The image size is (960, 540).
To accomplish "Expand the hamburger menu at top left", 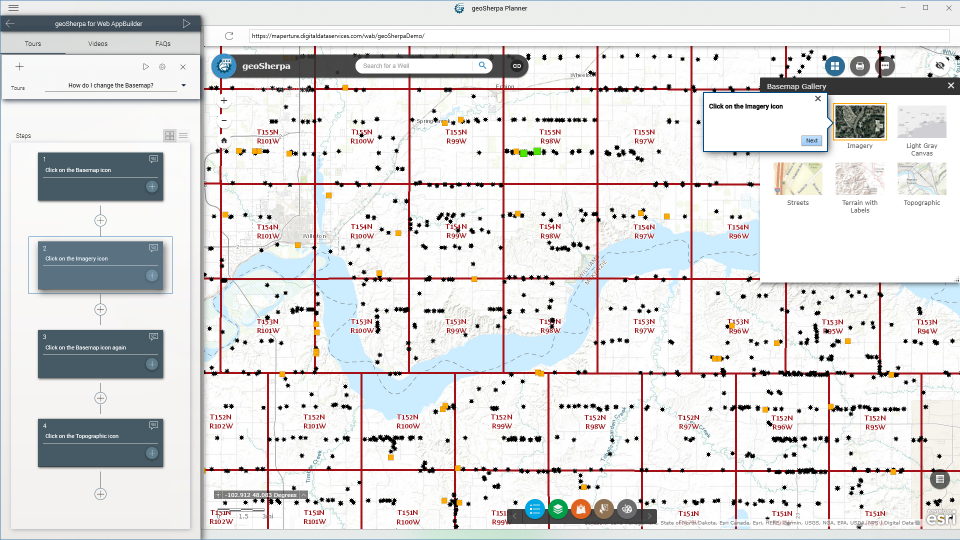I will 13,7.
